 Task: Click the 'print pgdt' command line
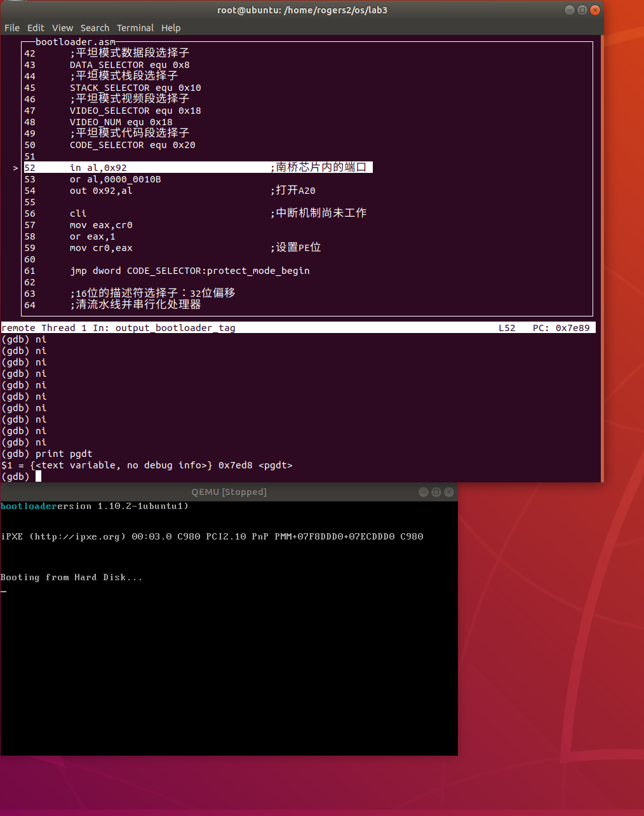click(x=64, y=454)
